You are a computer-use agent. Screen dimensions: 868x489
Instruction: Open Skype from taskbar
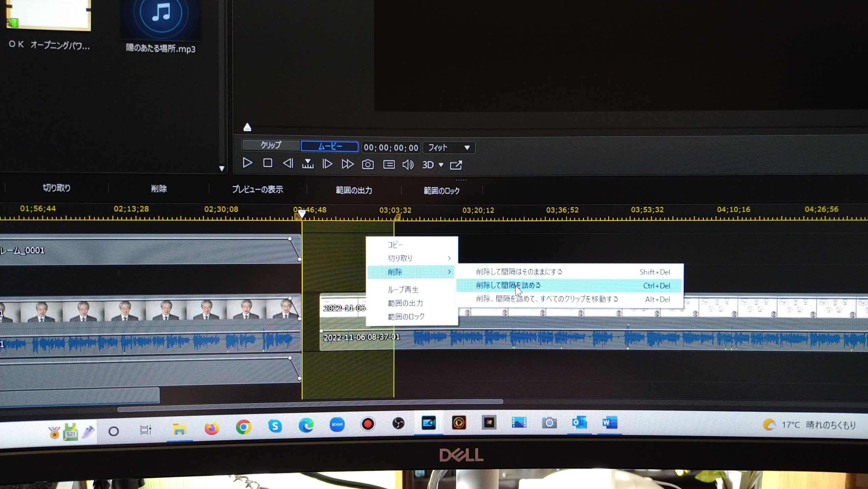(275, 426)
